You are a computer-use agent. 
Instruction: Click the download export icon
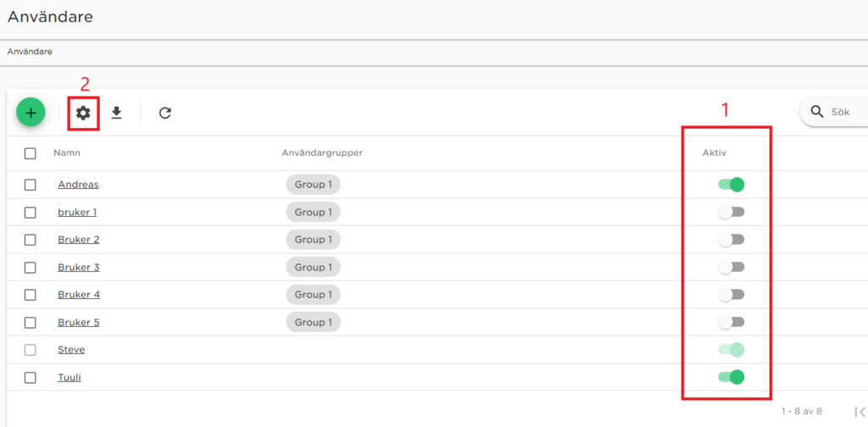pos(117,113)
